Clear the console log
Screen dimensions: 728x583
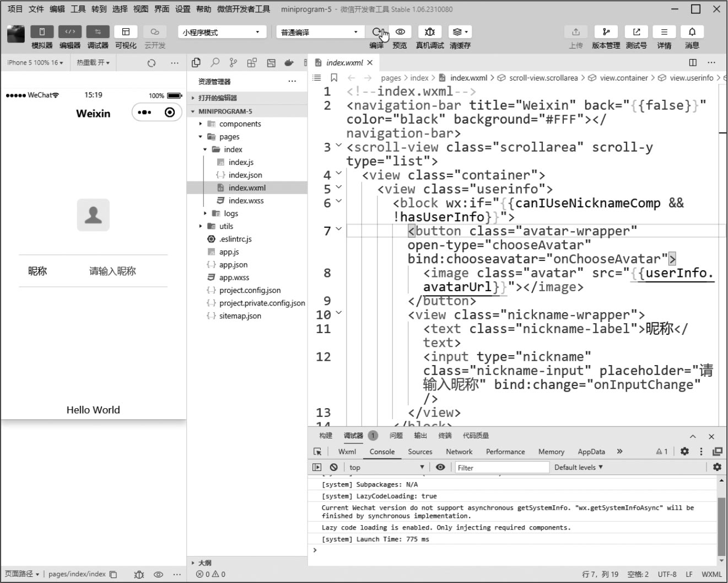tap(333, 467)
